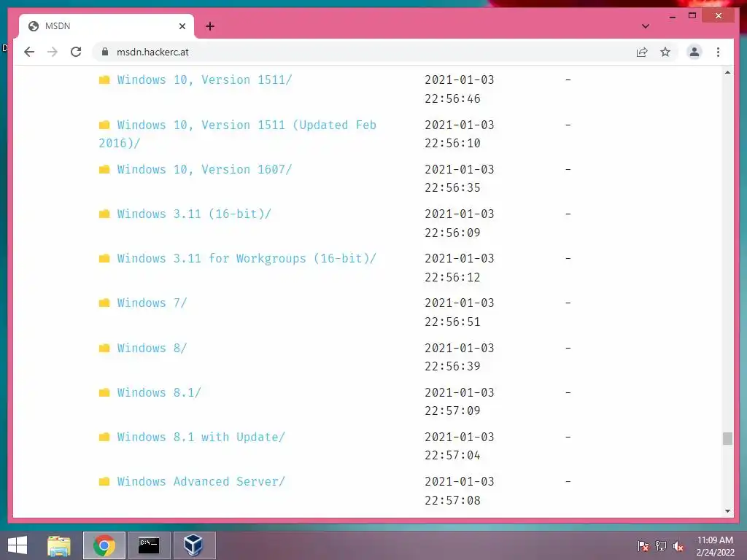747x560 pixels.
Task: Folder icon next to Windows 7
Action: coord(104,303)
